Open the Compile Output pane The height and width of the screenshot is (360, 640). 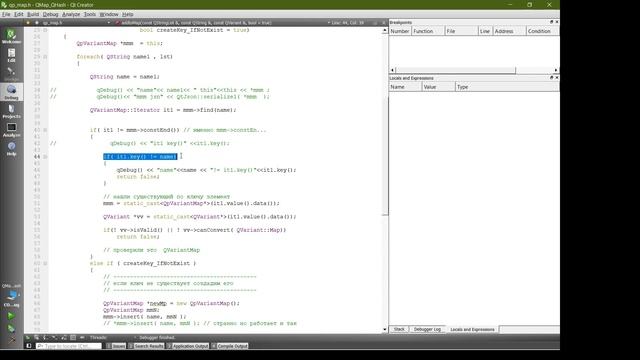coord(229,346)
